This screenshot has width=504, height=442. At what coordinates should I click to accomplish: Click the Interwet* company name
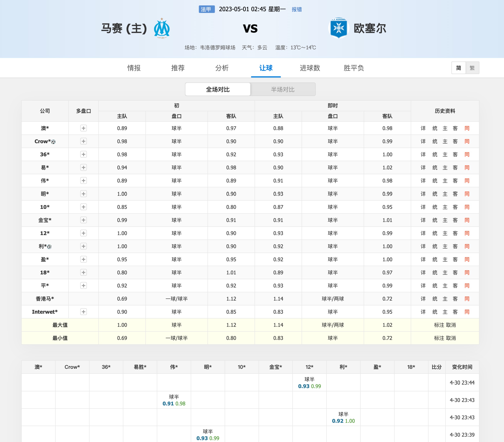[45, 312]
